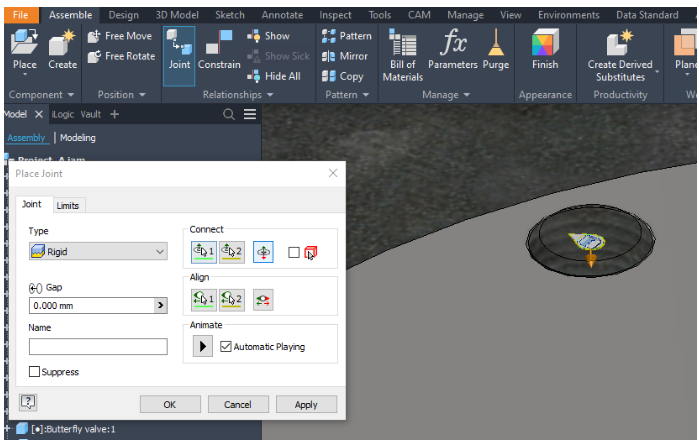Screen dimensions: 699x447
Task: Uncheck Automatic Playing checkbox
Action: tap(225, 347)
